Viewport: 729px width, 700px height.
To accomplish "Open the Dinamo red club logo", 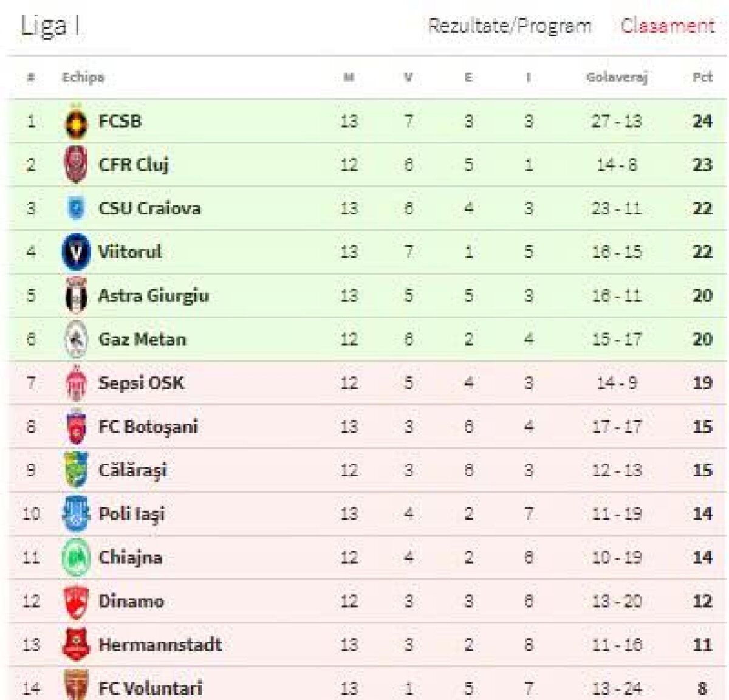I will pos(76,602).
